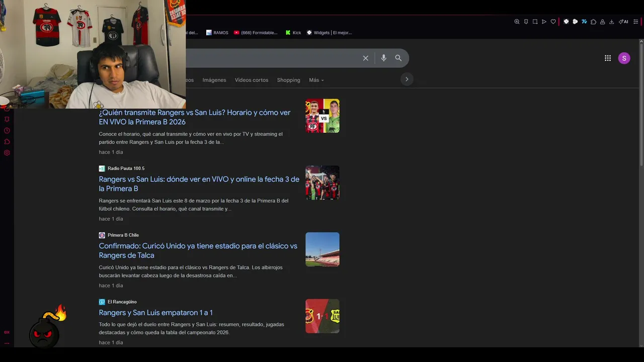
Task: Add page to bookmarks with heart icon
Action: point(553,22)
